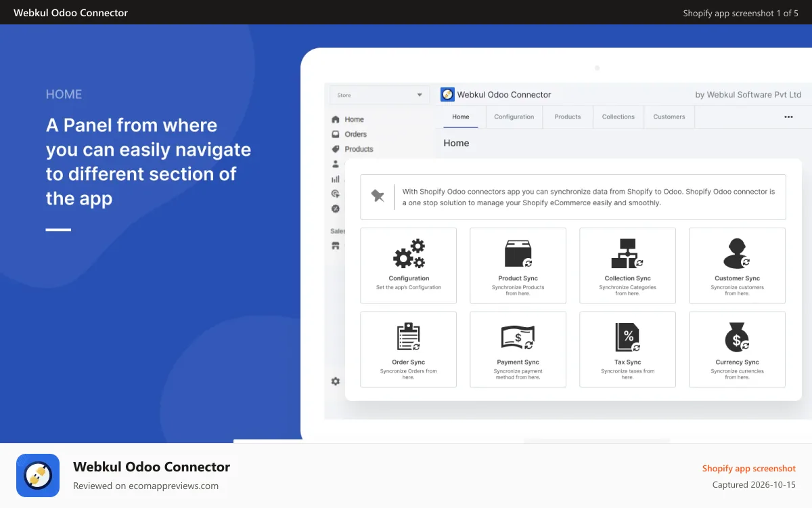The width and height of the screenshot is (812, 508).
Task: Click the Collection Sync hierarchy icon
Action: [x=627, y=254]
